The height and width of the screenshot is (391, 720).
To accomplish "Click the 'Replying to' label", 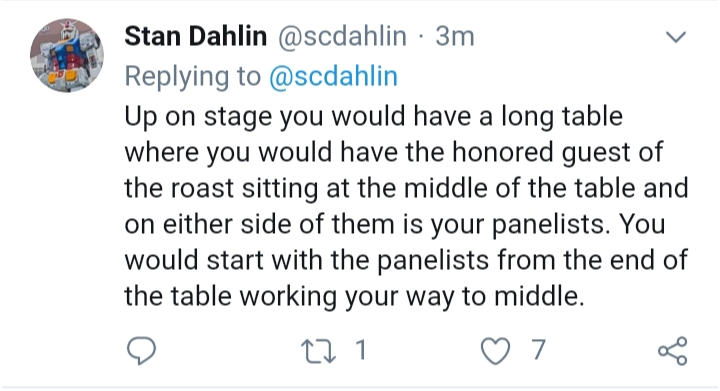I will pyautogui.click(x=193, y=77).
